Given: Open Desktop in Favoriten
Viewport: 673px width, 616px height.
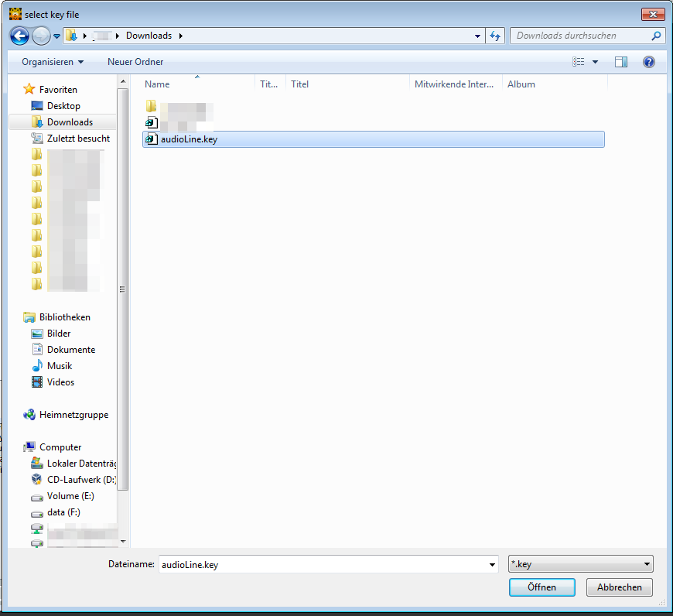Looking at the screenshot, I should click(x=63, y=106).
